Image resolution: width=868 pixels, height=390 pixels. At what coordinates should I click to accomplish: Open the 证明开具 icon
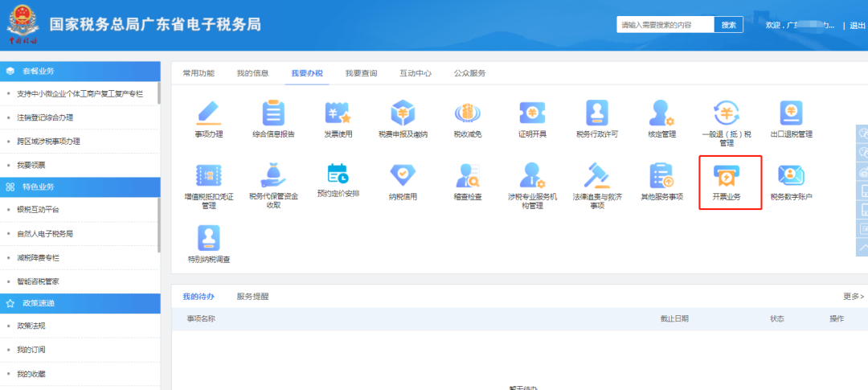[533, 113]
